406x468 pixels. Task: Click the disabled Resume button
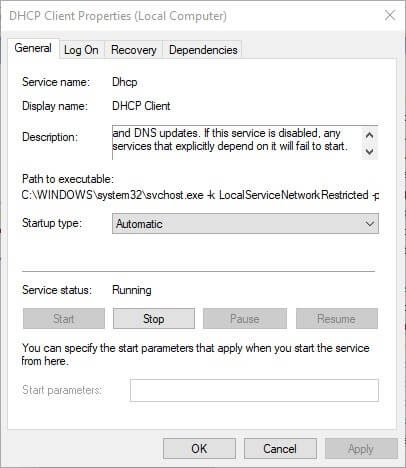pos(337,319)
